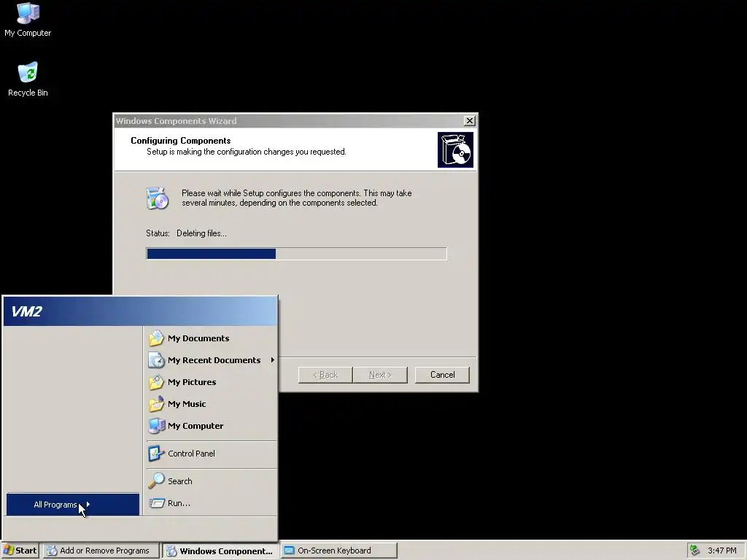Switch to Add or Remove Programs taskbar button
The image size is (747, 560).
click(101, 551)
